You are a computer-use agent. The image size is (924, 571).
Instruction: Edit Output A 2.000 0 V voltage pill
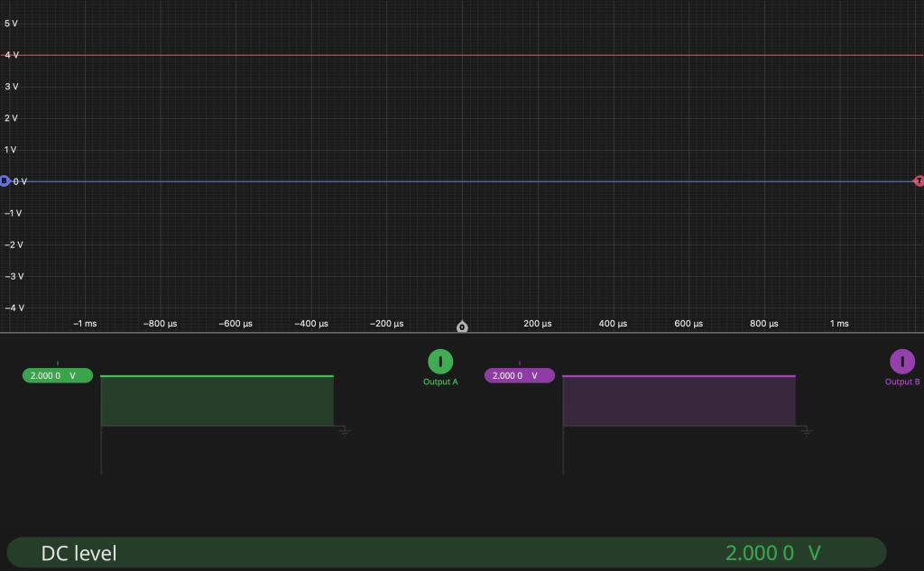tap(58, 375)
